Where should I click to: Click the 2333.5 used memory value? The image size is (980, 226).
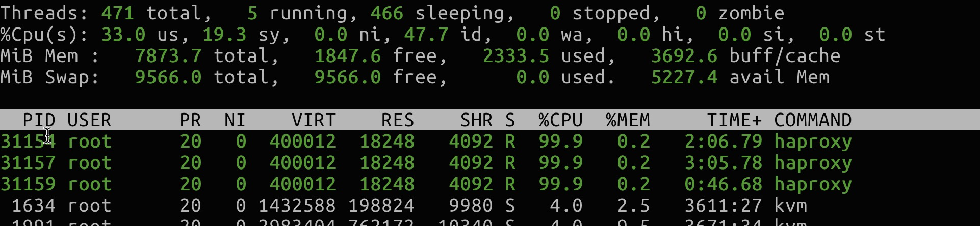click(x=516, y=56)
